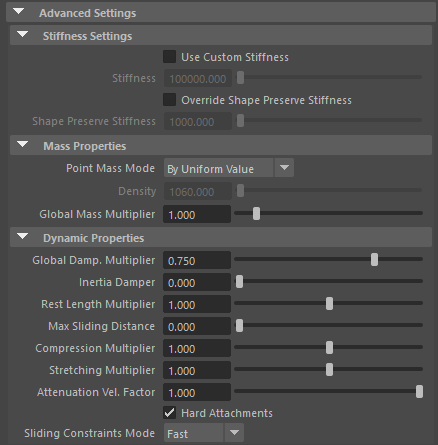Click the Compression Multiplier slider handle
The height and width of the screenshot is (445, 438).
click(x=329, y=348)
